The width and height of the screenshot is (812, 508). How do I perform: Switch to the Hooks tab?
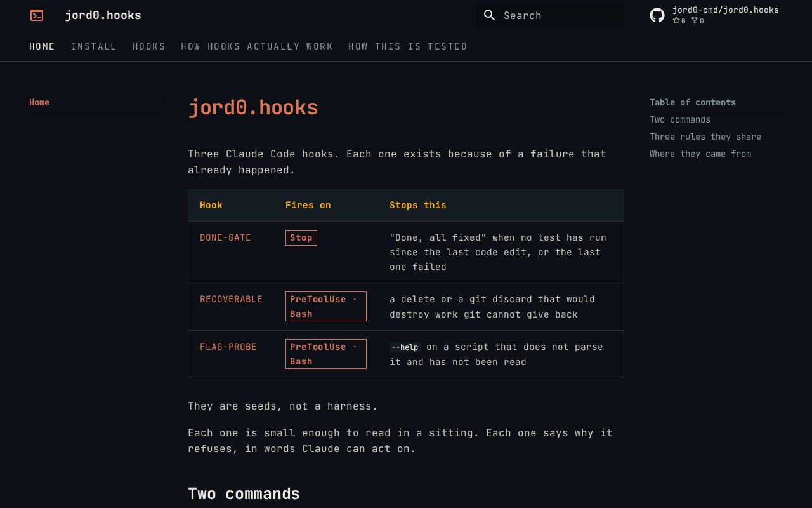point(149,46)
